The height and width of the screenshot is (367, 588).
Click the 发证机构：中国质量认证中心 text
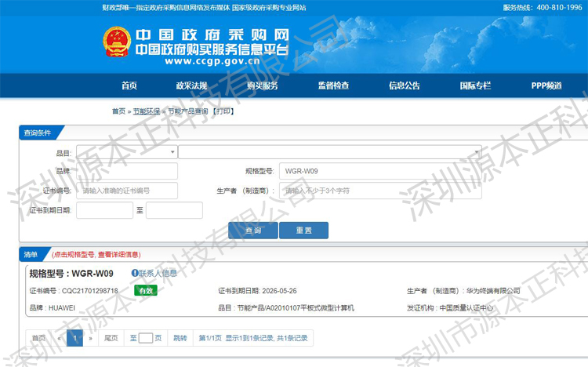(450, 307)
